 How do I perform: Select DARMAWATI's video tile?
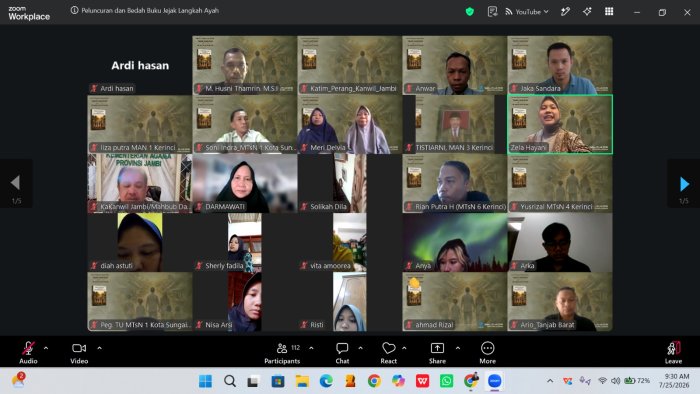(x=245, y=183)
